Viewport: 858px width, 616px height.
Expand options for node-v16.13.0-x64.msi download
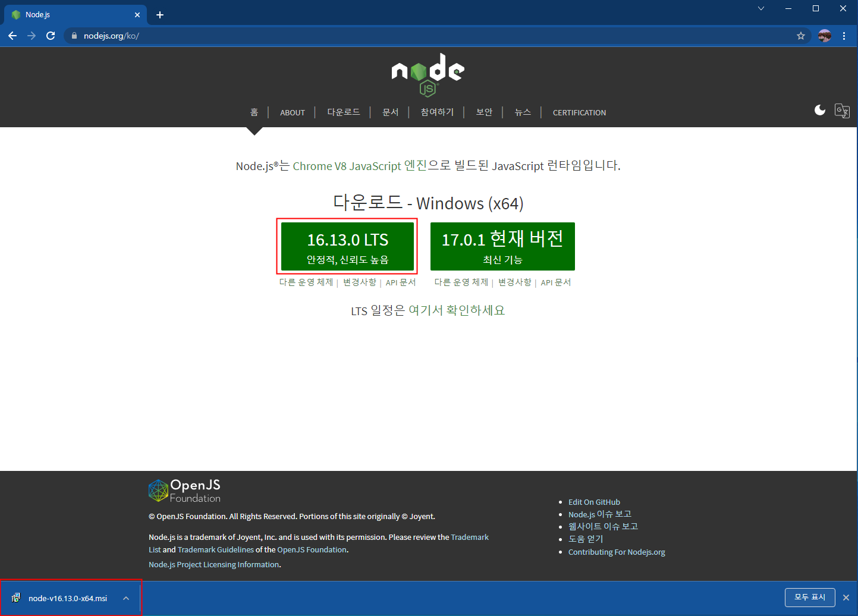(126, 598)
